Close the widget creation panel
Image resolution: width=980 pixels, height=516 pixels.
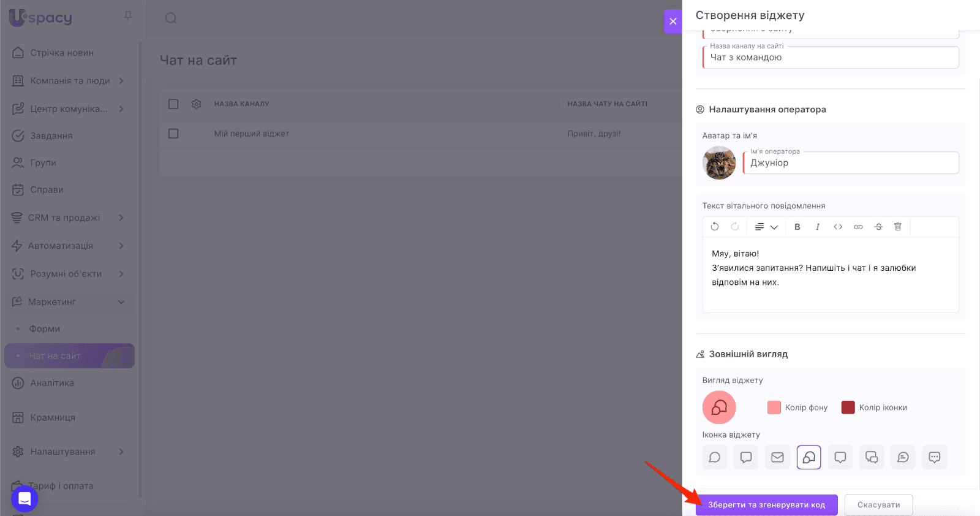[673, 21]
